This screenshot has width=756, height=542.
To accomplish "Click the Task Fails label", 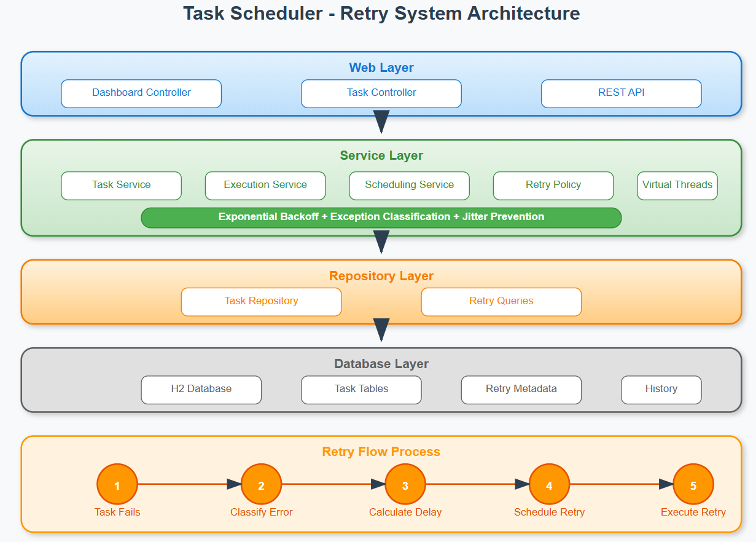I will point(117,512).
